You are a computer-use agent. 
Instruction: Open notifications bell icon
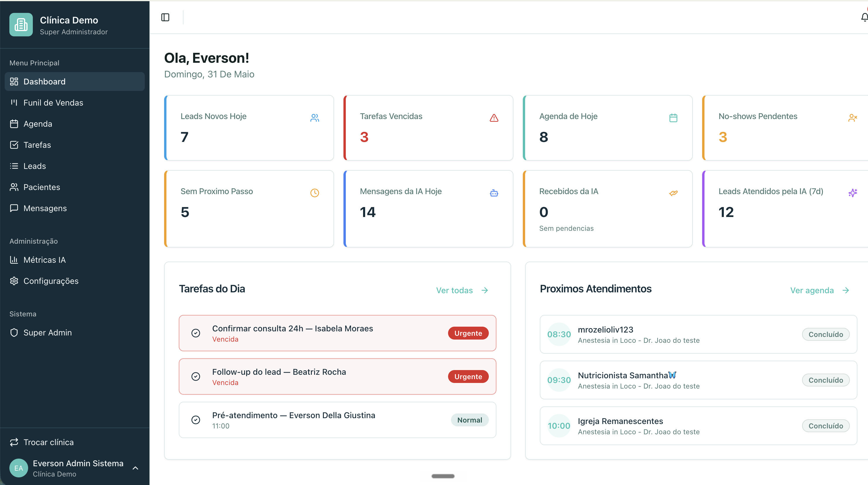point(864,17)
